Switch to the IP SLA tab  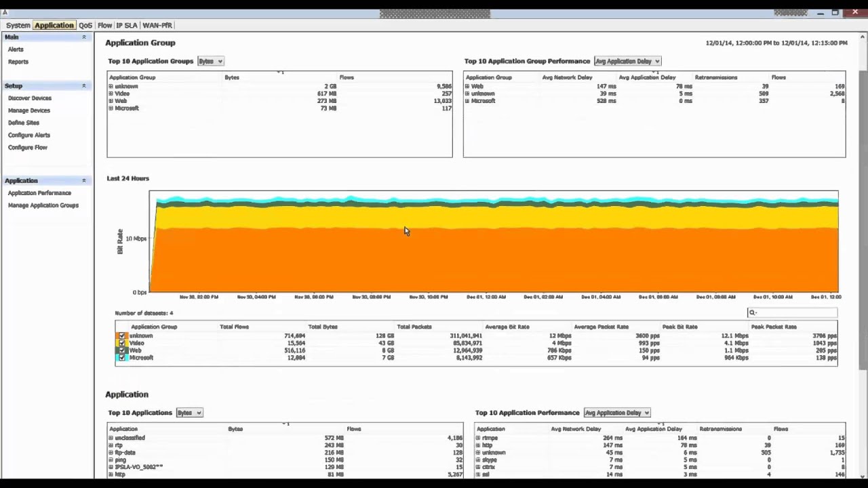[127, 25]
